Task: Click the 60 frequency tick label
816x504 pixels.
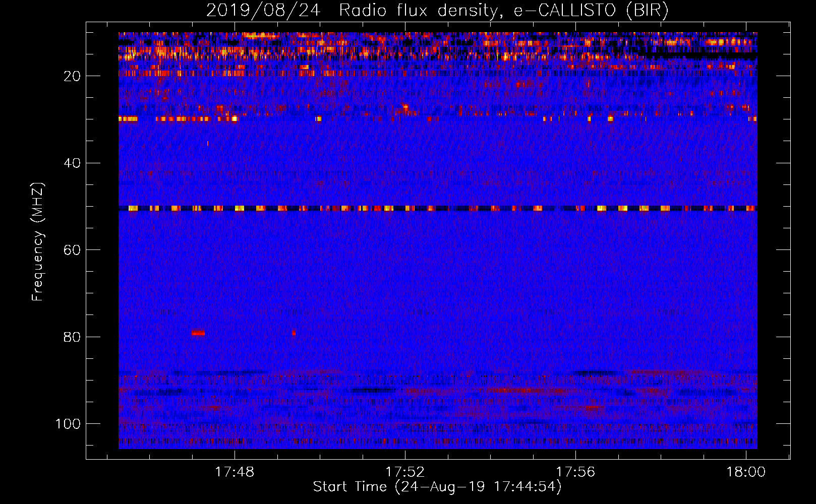Action: coord(72,250)
